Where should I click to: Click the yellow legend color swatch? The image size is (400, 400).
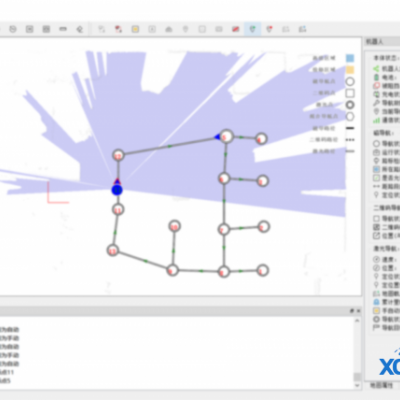350,70
